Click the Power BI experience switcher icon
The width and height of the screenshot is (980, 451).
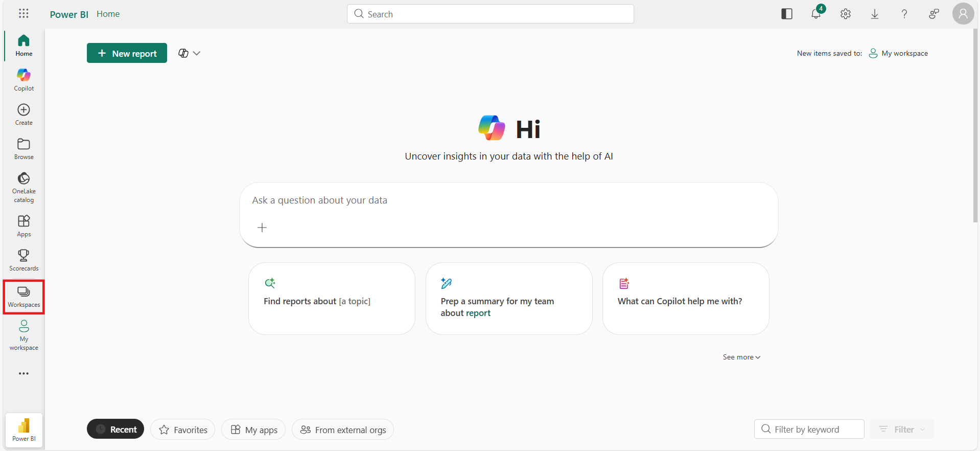[x=24, y=430]
